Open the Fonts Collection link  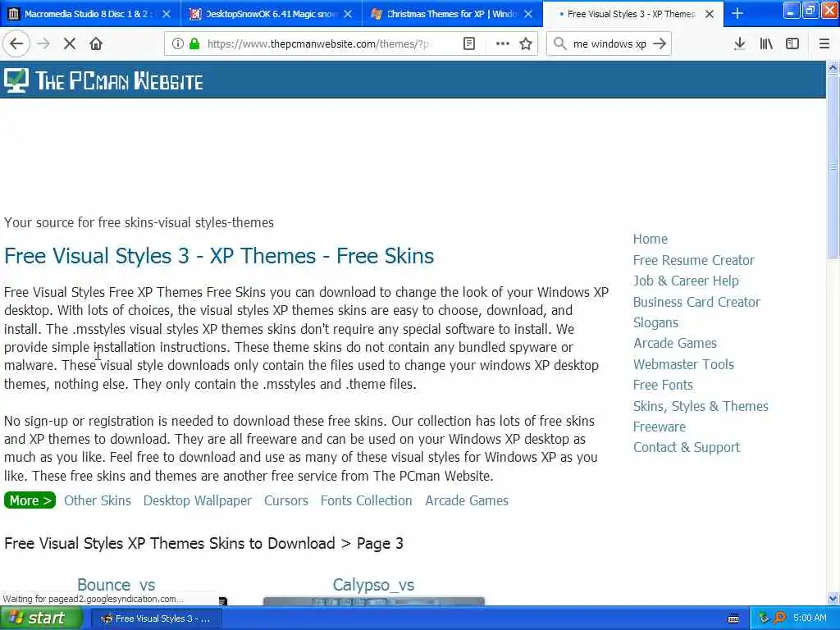[367, 500]
